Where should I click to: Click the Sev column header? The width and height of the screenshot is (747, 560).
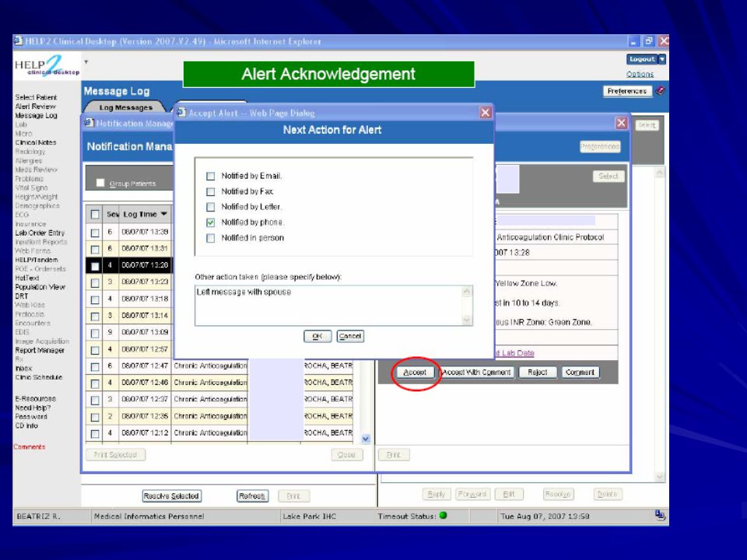coord(112,215)
